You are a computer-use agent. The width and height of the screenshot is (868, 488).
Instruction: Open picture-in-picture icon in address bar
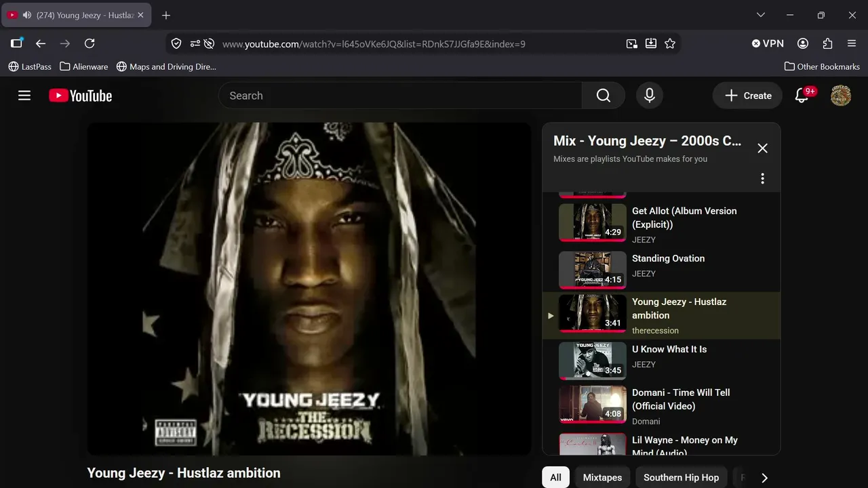[632, 43]
